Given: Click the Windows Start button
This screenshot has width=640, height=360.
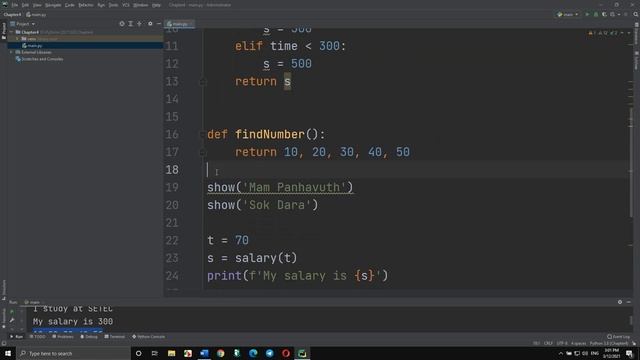Looking at the screenshot, I should [8, 353].
